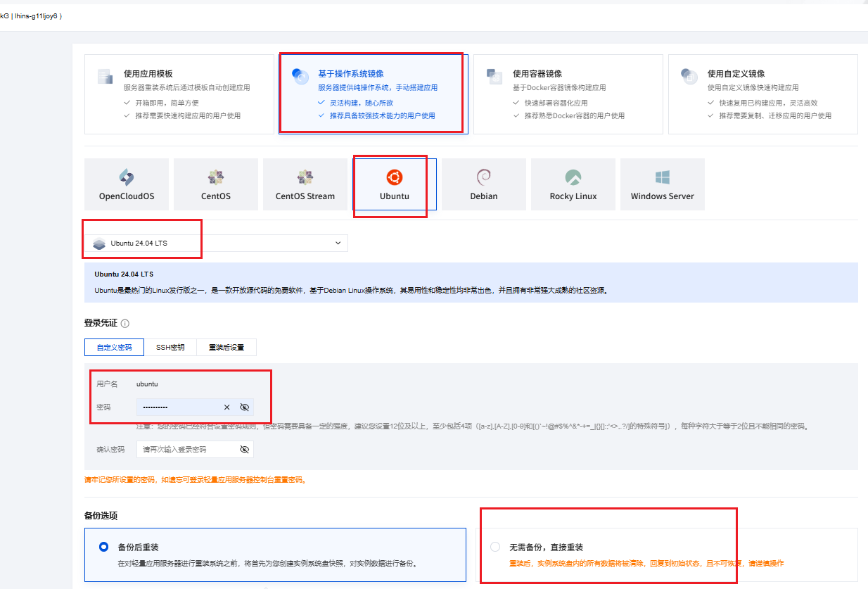Screen dimensions: 868x589
Task: Select the 使用应用模板 card
Action: pos(179,94)
